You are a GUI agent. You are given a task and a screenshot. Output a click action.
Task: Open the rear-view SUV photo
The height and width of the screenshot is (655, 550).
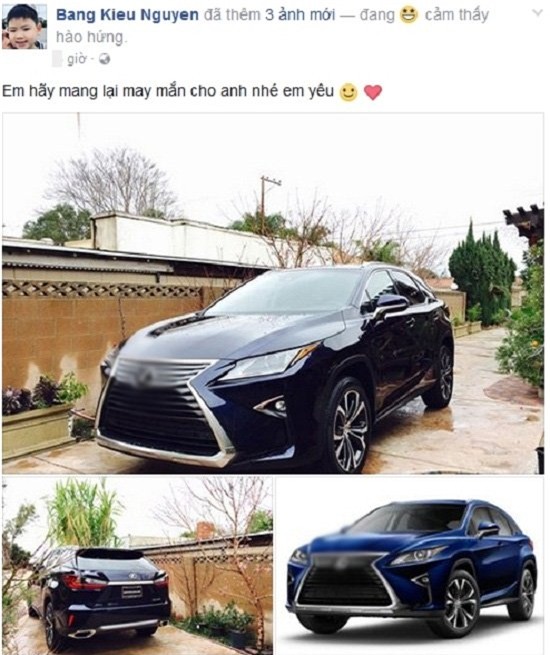pos(137,566)
